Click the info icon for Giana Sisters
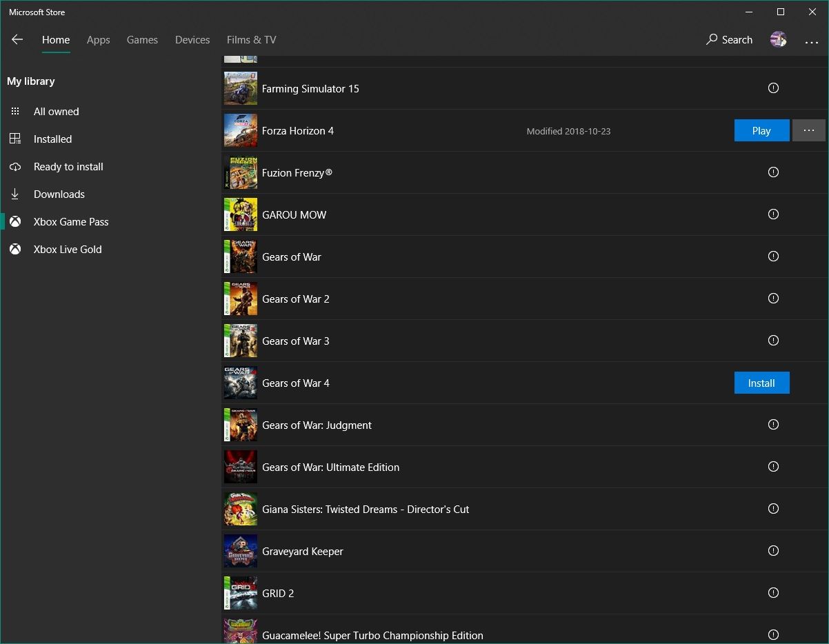 (x=773, y=509)
